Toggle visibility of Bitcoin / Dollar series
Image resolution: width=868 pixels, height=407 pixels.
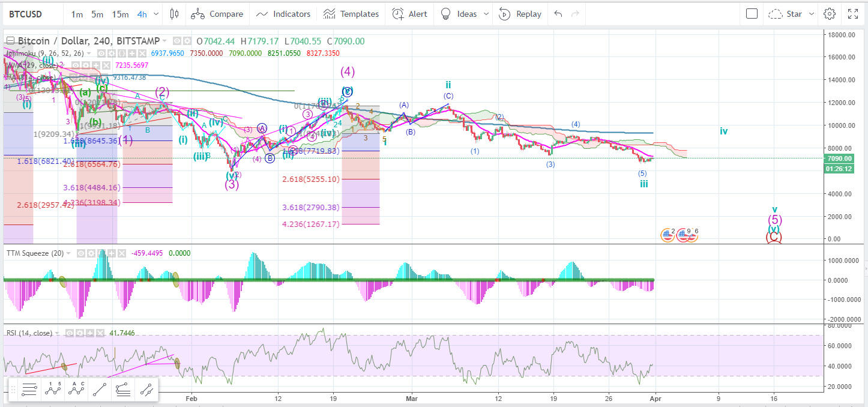tap(177, 41)
